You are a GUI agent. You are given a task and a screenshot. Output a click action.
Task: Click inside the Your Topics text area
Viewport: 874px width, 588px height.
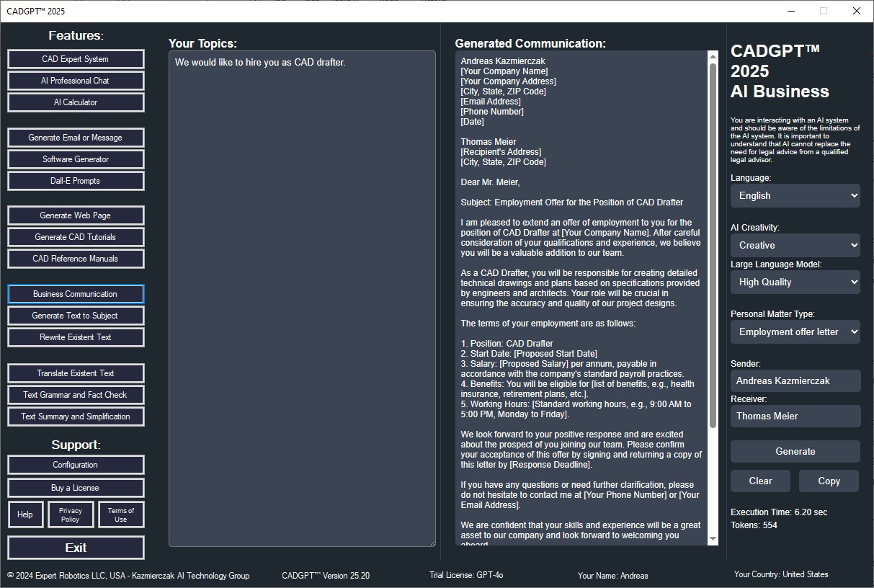pos(302,298)
